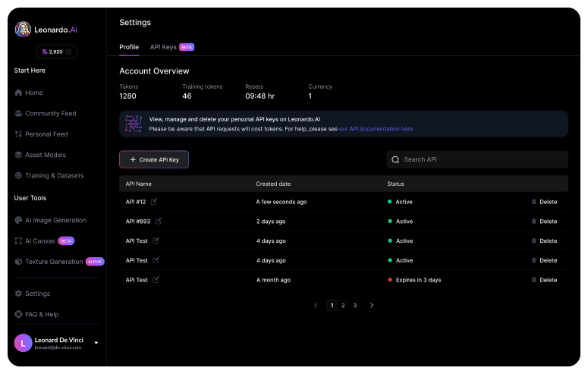588x374 pixels.
Task: Click the Status column header
Action: 395,184
